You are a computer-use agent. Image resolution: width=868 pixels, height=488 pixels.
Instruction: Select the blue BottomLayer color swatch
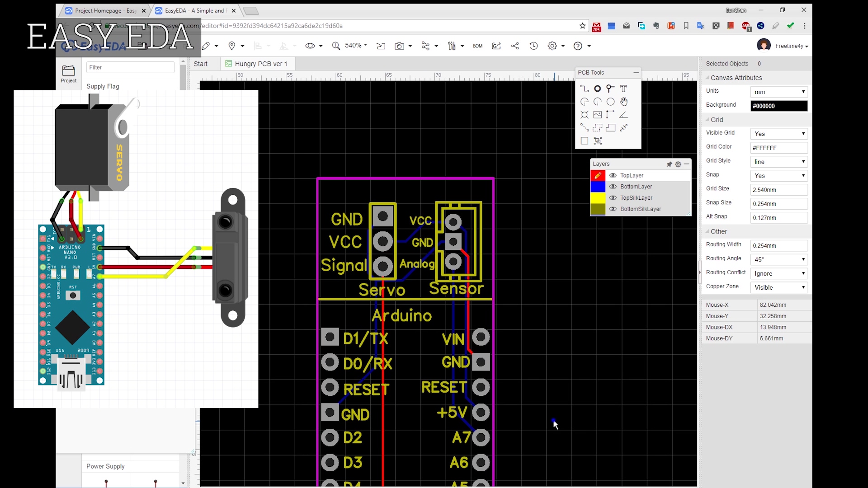pyautogui.click(x=598, y=187)
